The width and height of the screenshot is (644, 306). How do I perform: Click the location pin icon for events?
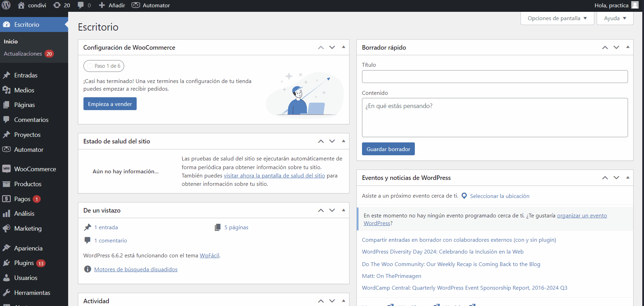(x=464, y=196)
